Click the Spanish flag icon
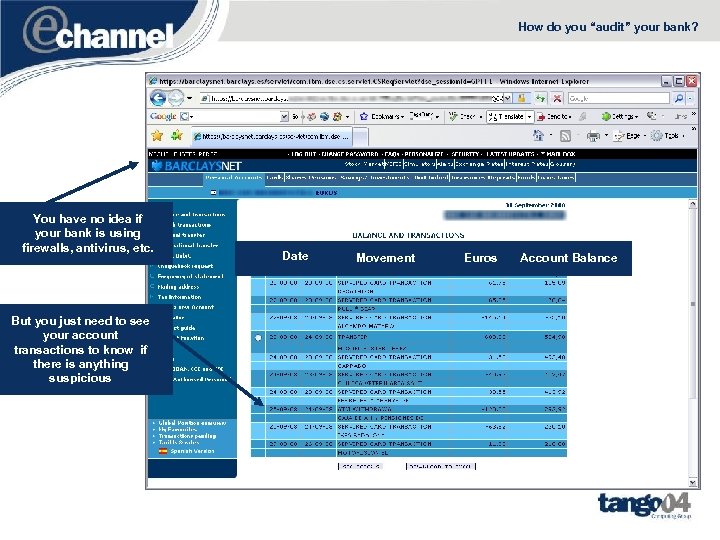 coord(163,451)
